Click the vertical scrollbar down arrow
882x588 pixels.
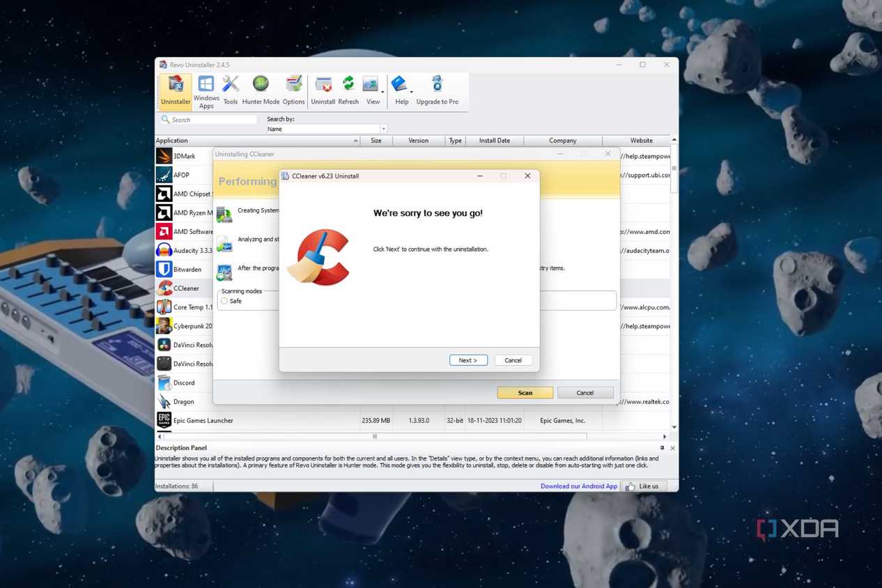[x=674, y=427]
